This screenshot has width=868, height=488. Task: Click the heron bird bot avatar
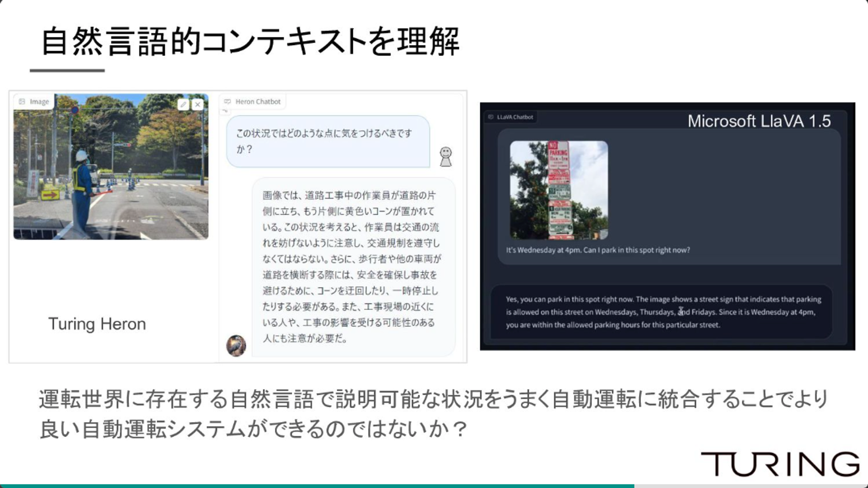(x=236, y=346)
